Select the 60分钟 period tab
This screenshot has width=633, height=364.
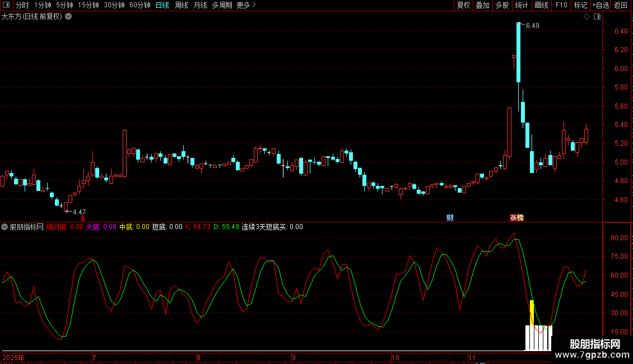pos(140,5)
